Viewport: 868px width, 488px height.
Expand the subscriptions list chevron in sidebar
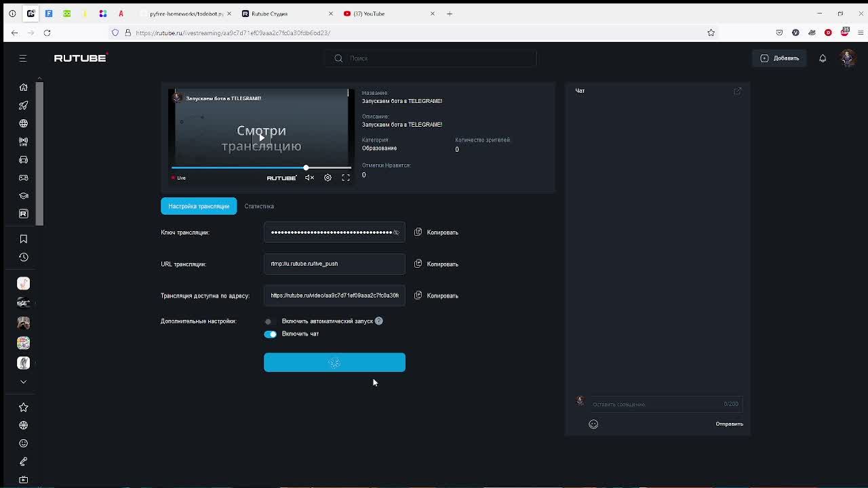[x=23, y=382]
